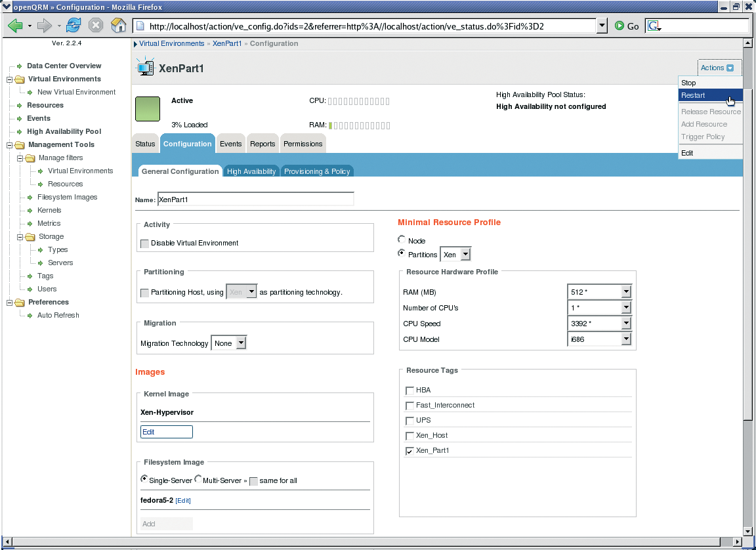
Task: Click the fedora5-2 [Edit] link
Action: coord(182,501)
